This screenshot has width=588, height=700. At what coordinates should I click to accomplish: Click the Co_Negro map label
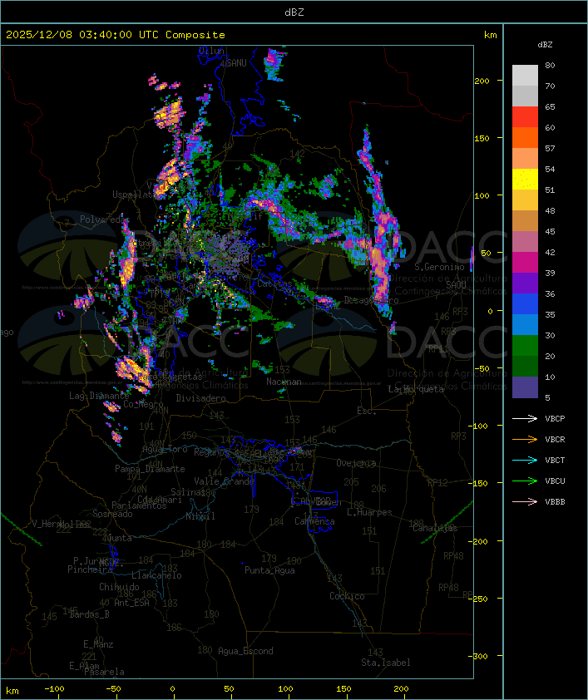click(x=143, y=404)
